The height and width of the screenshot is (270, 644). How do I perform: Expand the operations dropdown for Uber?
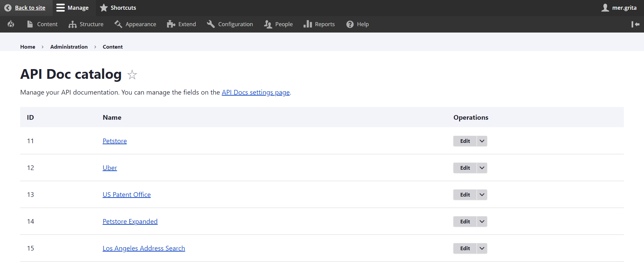click(482, 168)
